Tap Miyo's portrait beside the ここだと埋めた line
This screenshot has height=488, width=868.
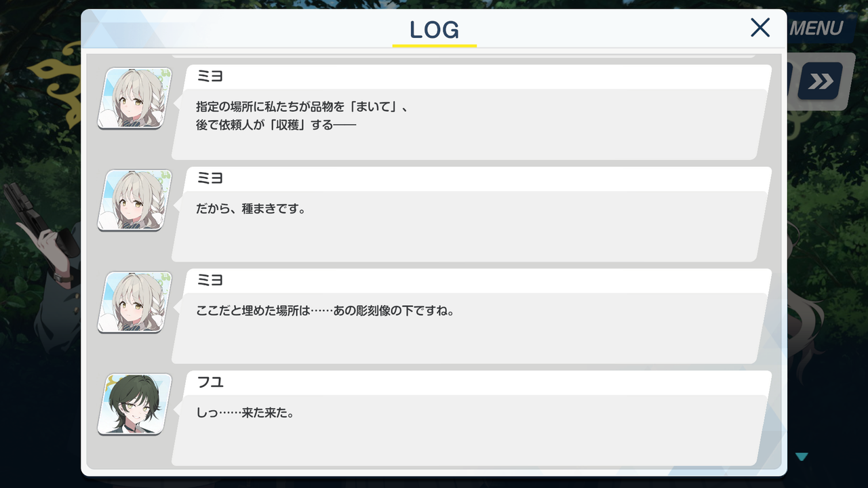pos(134,302)
